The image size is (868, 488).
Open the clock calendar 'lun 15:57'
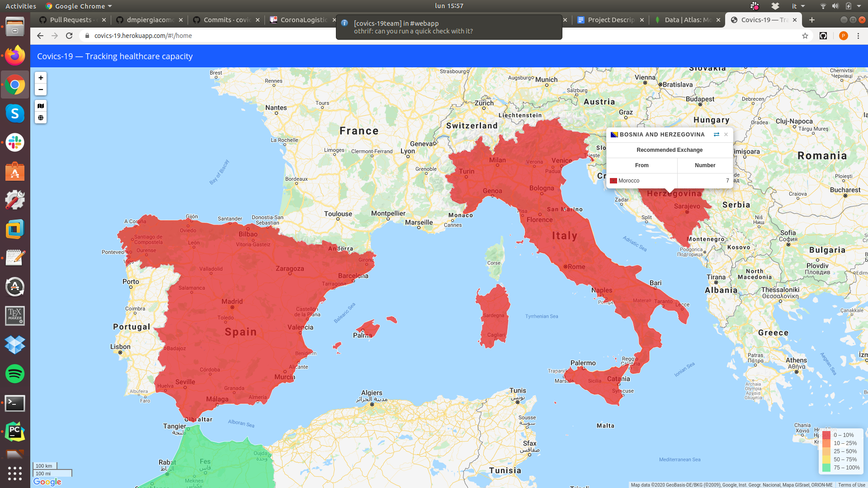(x=449, y=6)
